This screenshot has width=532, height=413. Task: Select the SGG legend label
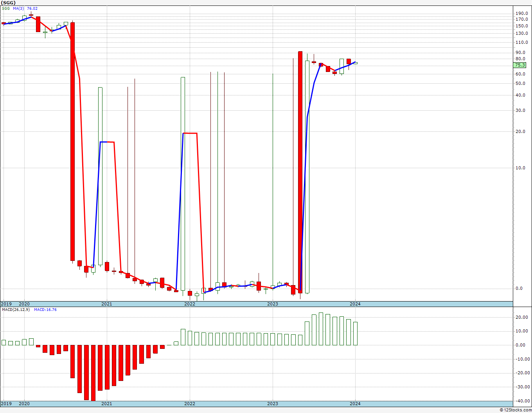(6, 8)
